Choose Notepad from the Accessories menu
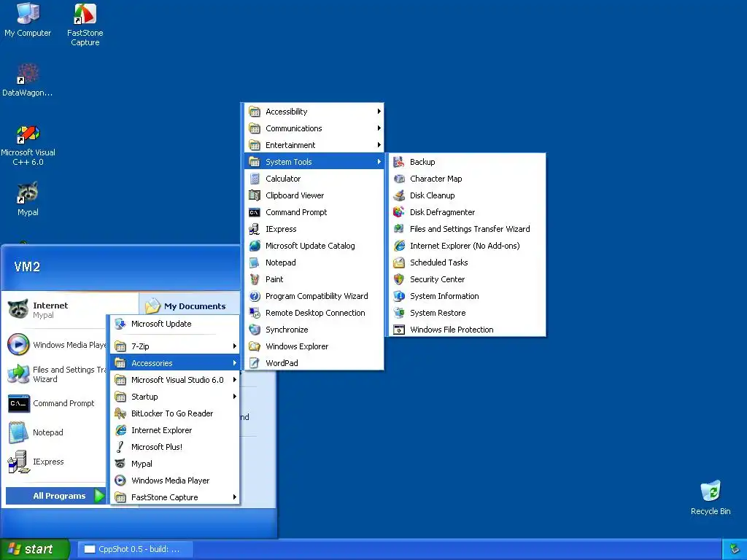Image resolution: width=747 pixels, height=560 pixels. pyautogui.click(x=314, y=262)
